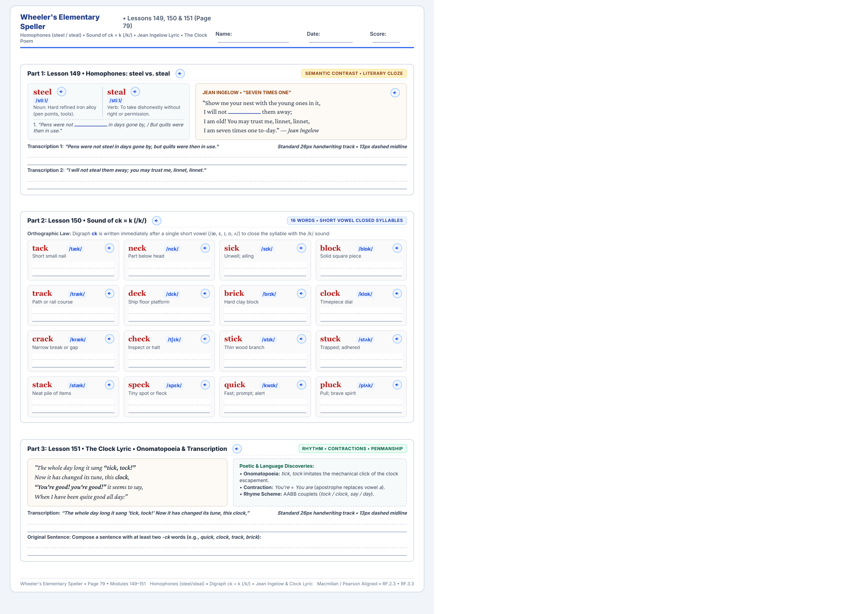This screenshot has height=614, width=868.
Task: Click the Date field line
Action: point(331,39)
